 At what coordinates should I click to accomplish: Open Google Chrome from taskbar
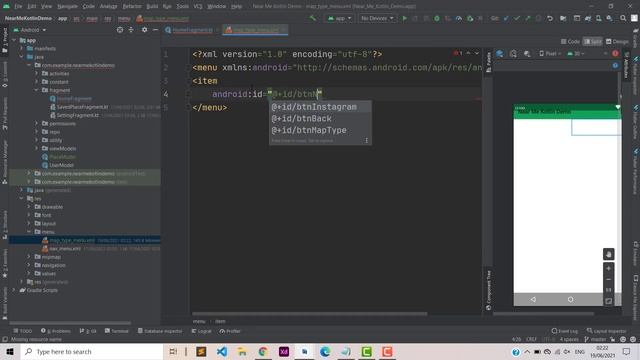(x=263, y=351)
